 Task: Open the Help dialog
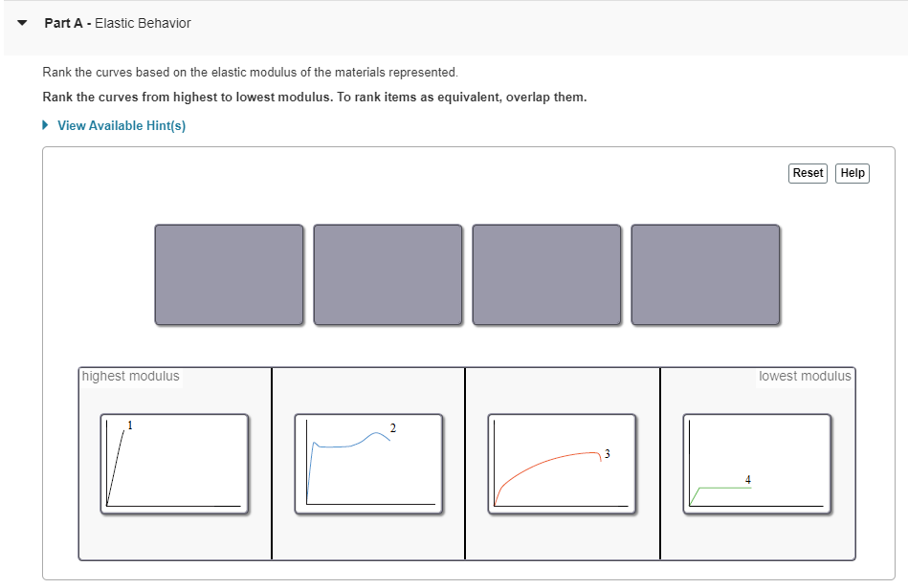852,173
